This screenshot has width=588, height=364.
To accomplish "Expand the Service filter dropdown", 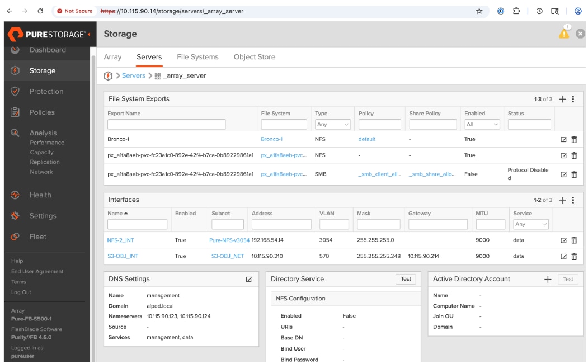I will click(x=531, y=224).
